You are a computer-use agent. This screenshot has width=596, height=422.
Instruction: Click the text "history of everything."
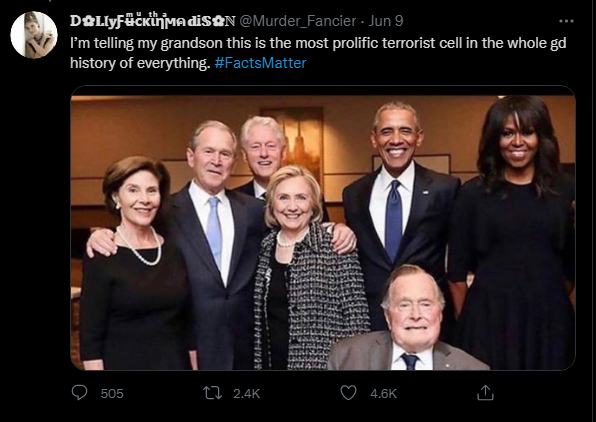(x=140, y=63)
